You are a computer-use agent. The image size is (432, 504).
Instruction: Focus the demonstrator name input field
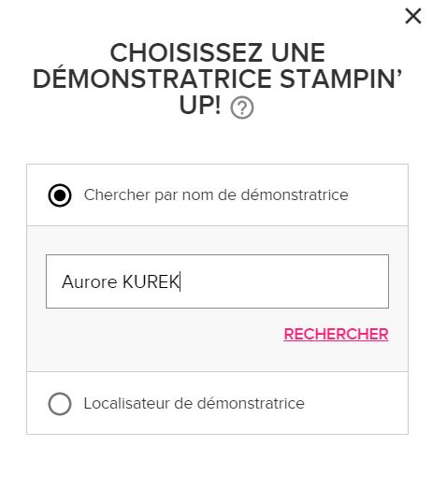click(x=217, y=281)
